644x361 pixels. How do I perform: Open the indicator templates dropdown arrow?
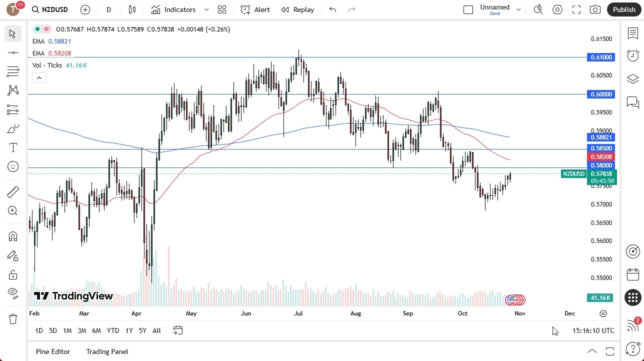(x=206, y=9)
